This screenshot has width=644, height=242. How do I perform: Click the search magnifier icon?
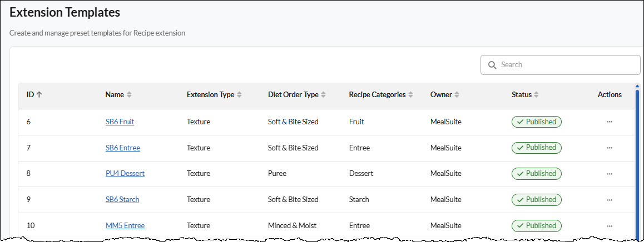pyautogui.click(x=492, y=65)
